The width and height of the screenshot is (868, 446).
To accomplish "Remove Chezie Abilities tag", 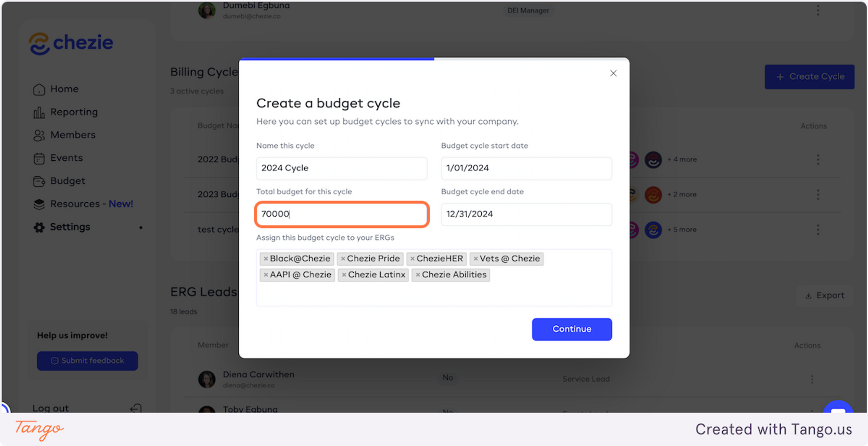I will 418,275.
